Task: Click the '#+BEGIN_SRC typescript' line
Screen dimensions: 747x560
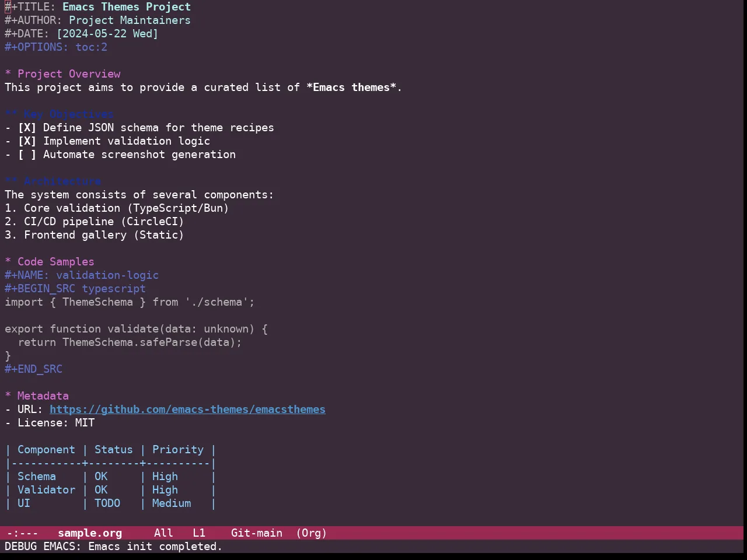Action: pos(75,289)
